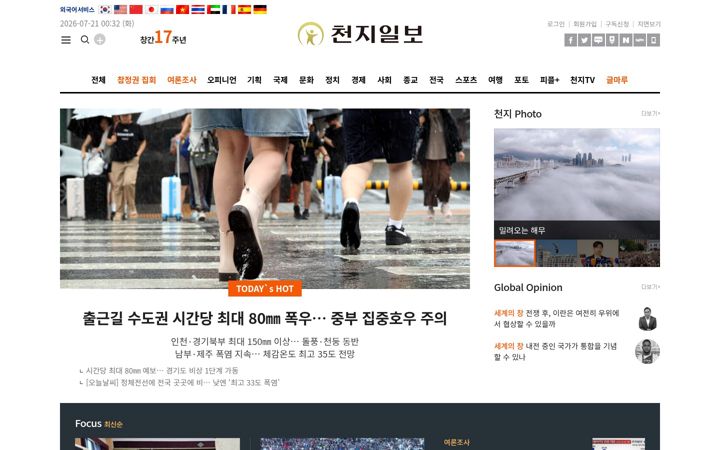Click the 회원가입 sign-up link

585,24
